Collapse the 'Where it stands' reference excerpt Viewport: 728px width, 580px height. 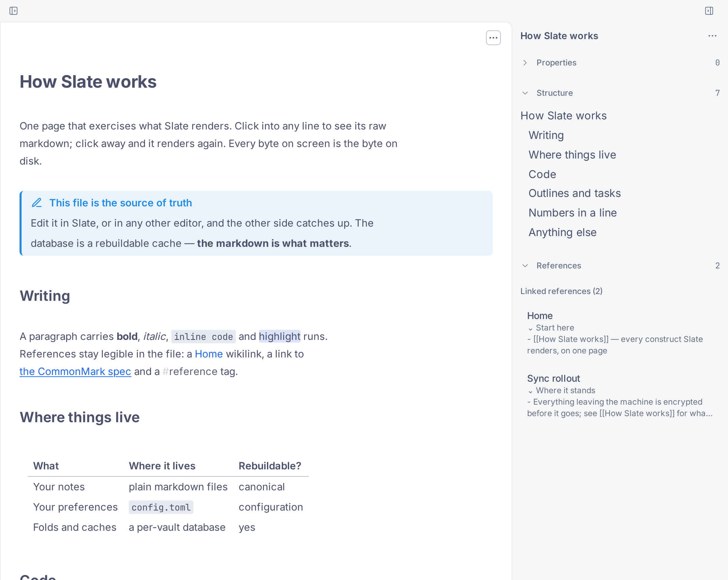[x=530, y=391]
